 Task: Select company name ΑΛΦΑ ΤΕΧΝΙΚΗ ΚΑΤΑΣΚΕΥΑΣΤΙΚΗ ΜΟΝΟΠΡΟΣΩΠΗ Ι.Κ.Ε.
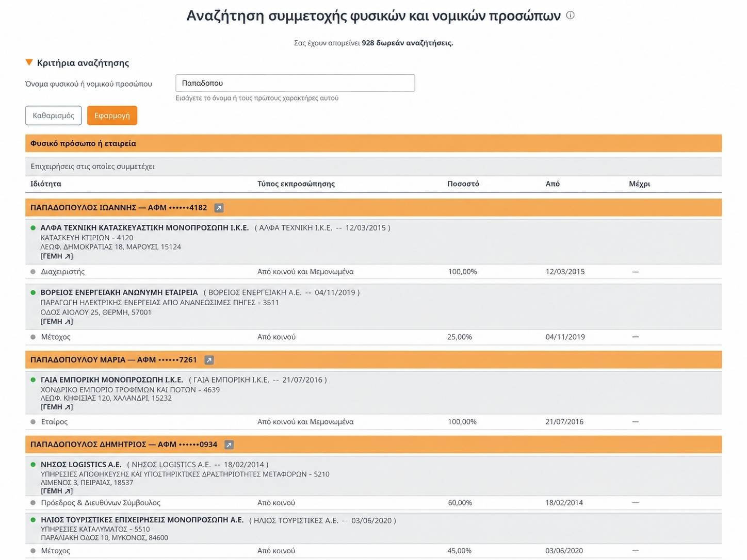pyautogui.click(x=144, y=228)
